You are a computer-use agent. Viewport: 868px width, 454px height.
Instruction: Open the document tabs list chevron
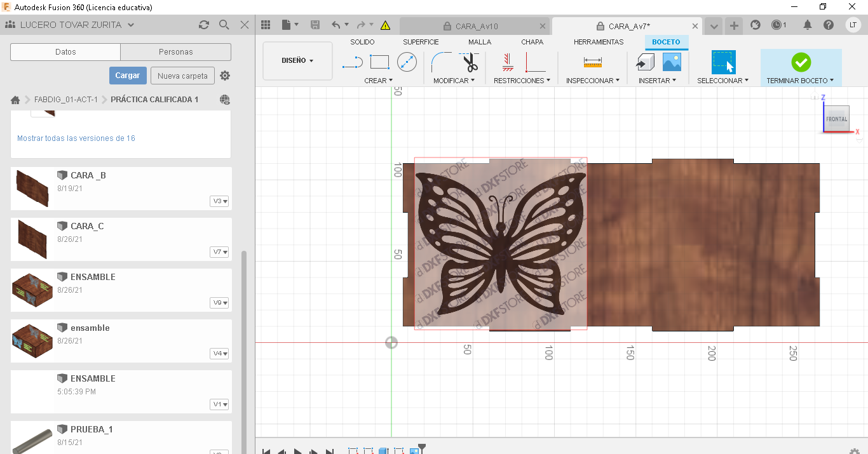(714, 25)
